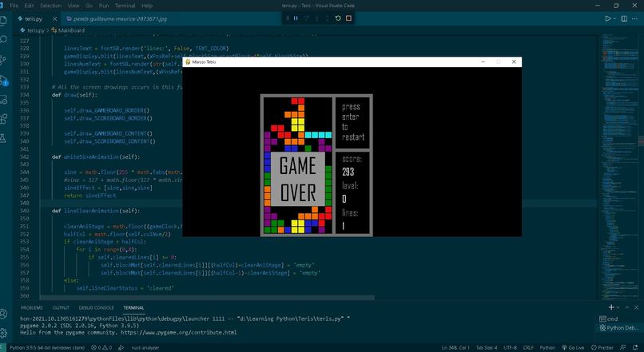This screenshot has width=644, height=352.
Task: Switch to the PROBLEMS panel tab
Action: (x=32, y=307)
